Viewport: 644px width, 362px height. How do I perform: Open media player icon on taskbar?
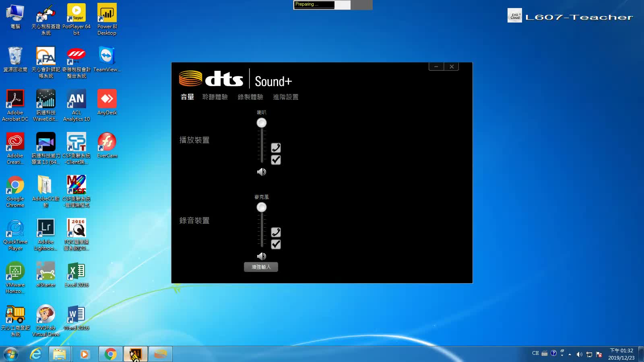(x=85, y=354)
